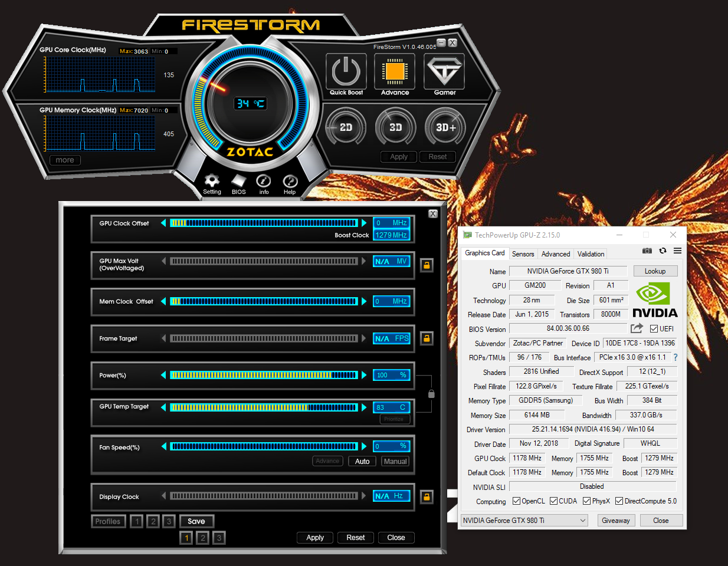Viewport: 728px width, 566px height.
Task: Click Reset in the advanced settings panel
Action: (x=356, y=538)
